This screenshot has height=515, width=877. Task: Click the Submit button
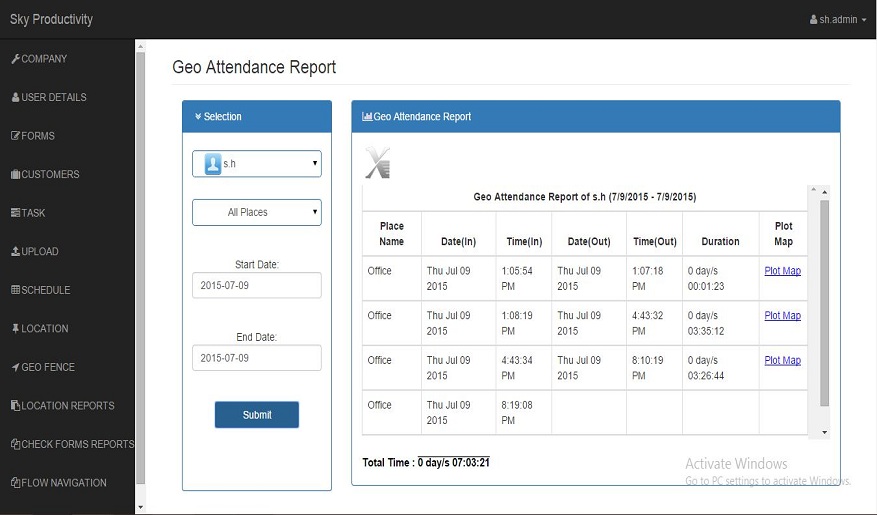[257, 415]
